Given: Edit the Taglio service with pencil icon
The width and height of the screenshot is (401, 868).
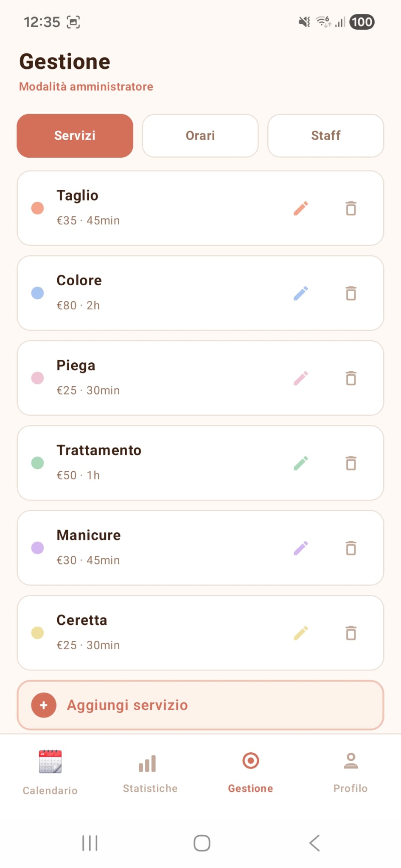Looking at the screenshot, I should point(301,208).
